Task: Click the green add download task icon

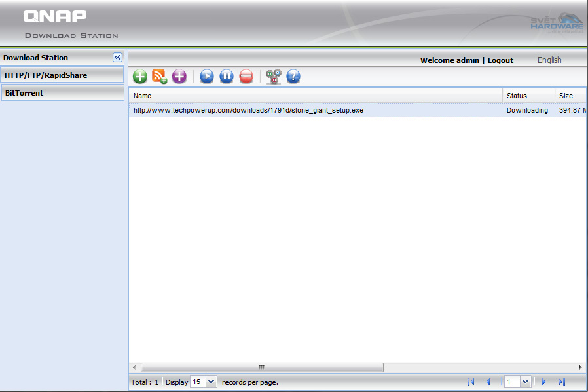Action: [x=140, y=77]
